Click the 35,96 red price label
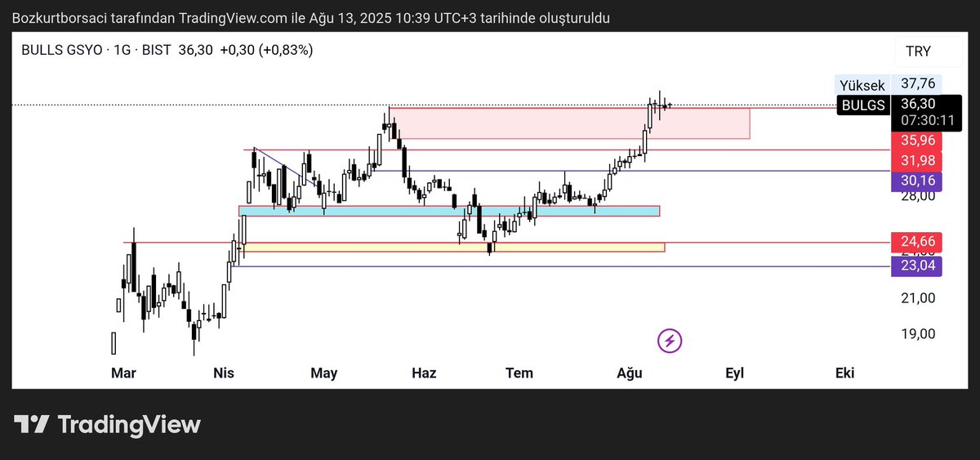The width and height of the screenshot is (980, 460). [918, 140]
